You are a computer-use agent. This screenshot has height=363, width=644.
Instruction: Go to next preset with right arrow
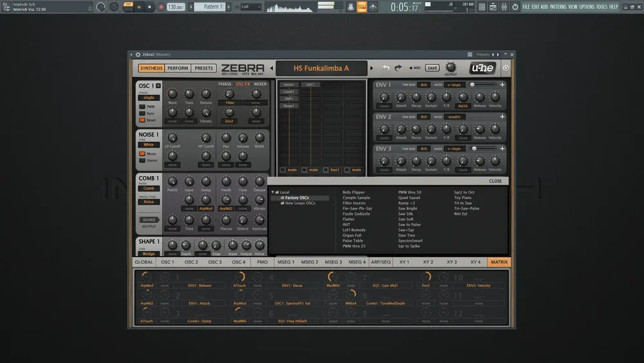(372, 68)
